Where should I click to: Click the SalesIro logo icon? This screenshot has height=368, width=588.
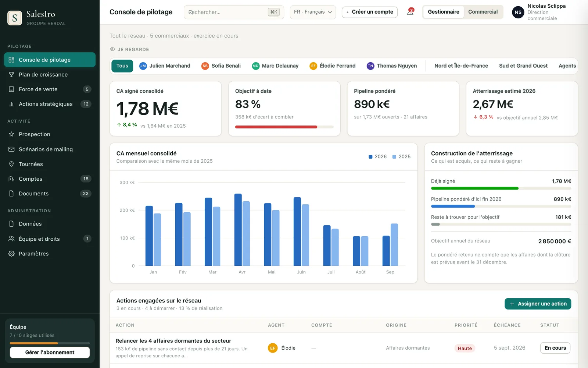pos(15,18)
